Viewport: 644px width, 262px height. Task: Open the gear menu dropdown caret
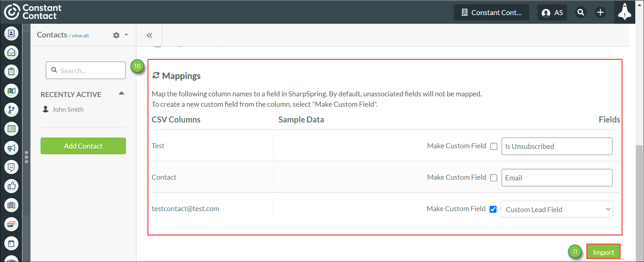click(x=126, y=35)
